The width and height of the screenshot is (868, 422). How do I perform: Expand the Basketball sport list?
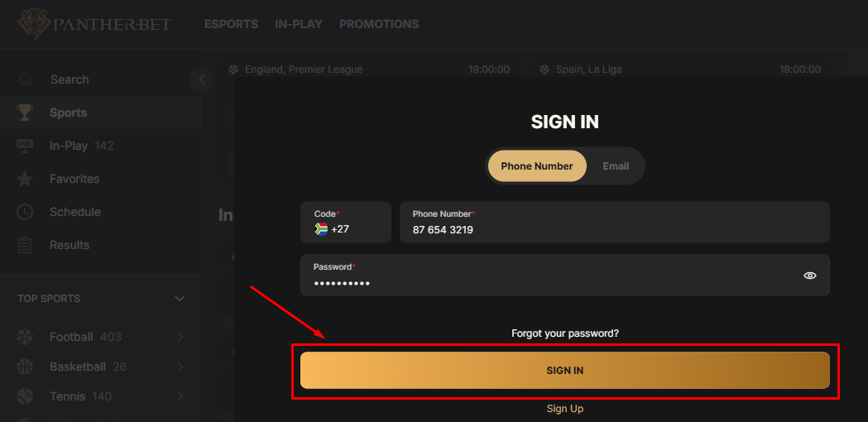pos(180,367)
